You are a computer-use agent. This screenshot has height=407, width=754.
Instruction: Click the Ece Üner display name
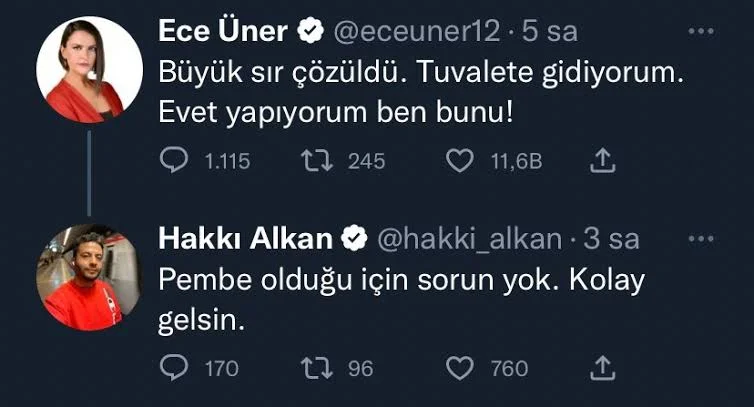tap(224, 32)
